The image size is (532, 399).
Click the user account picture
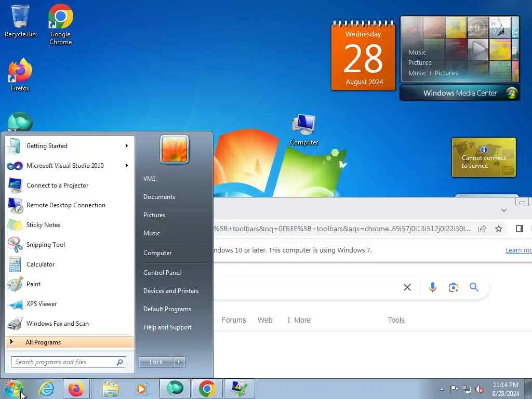coord(175,149)
